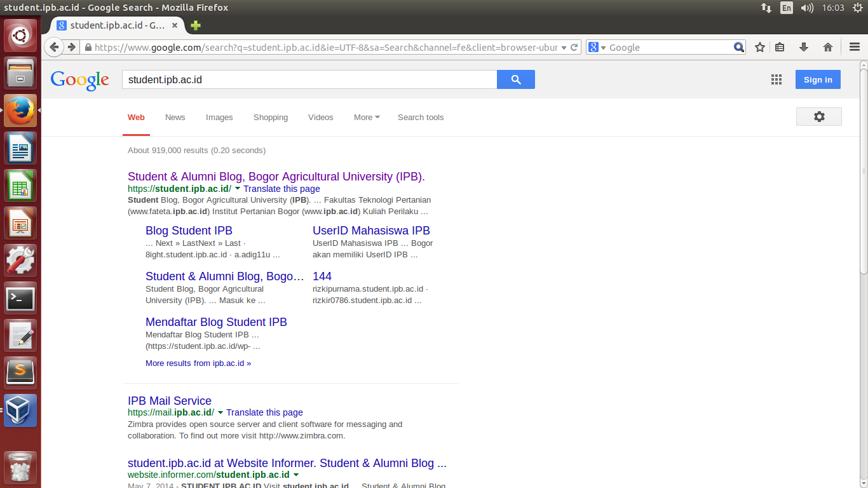Open Terminal from launcher

pyautogui.click(x=21, y=298)
